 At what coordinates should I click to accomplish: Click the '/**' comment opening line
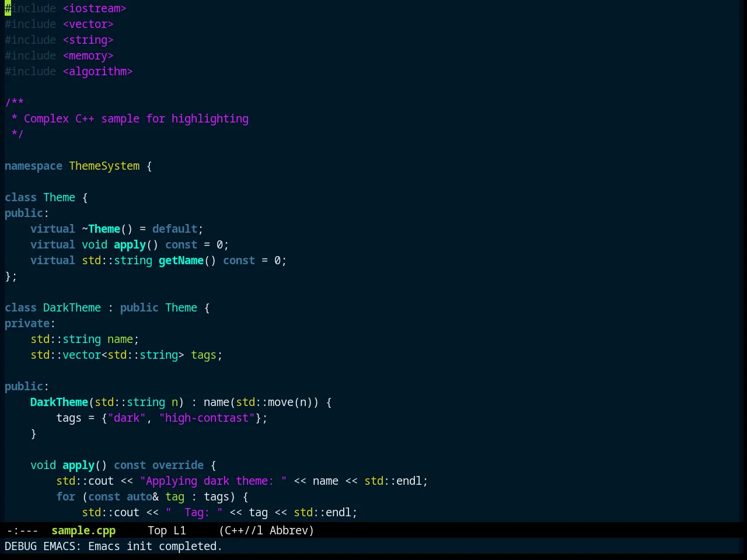[15, 103]
